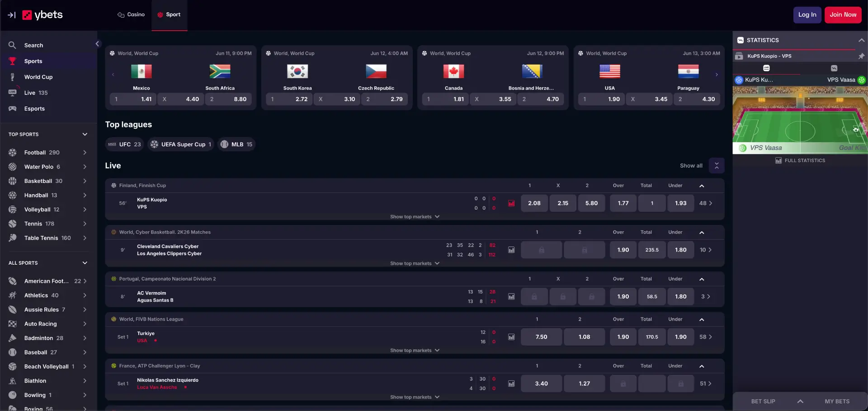Click the Badminton shuttlecock icon
This screenshot has height=411, width=868.
[13, 338]
